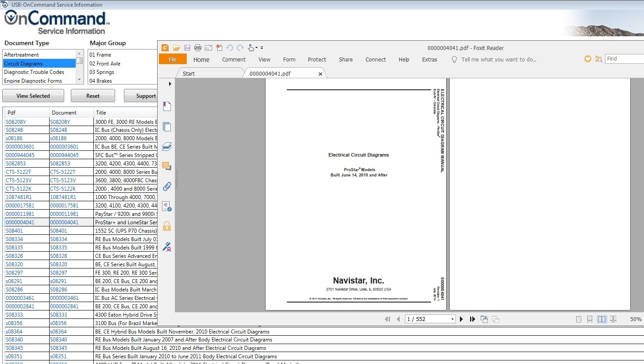This screenshot has height=364, width=644.
Task: Open the Comments panel
Action: 167,166
